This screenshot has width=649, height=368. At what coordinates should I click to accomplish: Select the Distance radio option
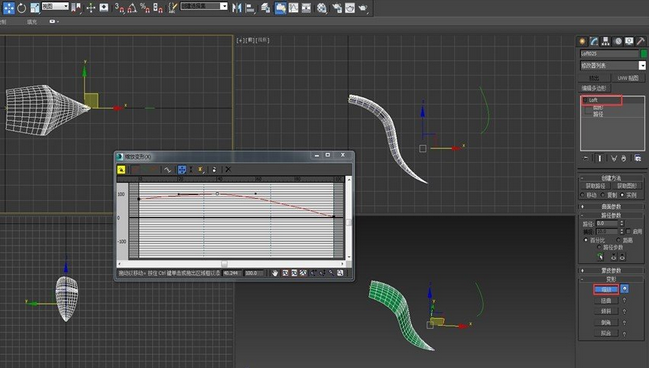[x=618, y=240]
